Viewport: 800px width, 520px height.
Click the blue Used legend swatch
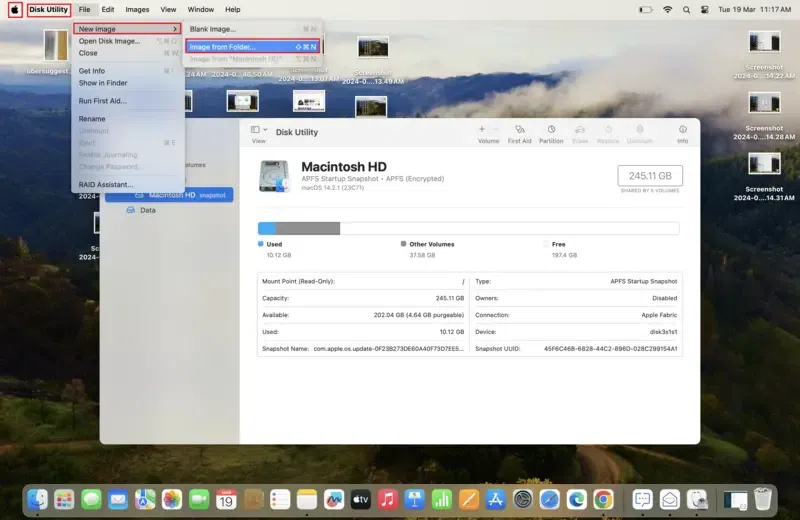(x=261, y=244)
